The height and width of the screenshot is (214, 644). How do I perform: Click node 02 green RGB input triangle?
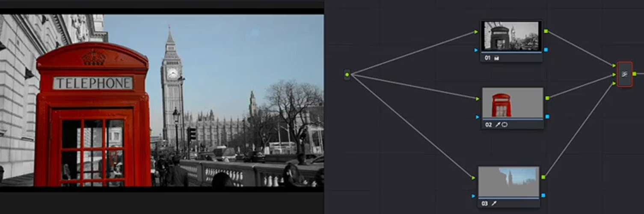click(x=478, y=98)
